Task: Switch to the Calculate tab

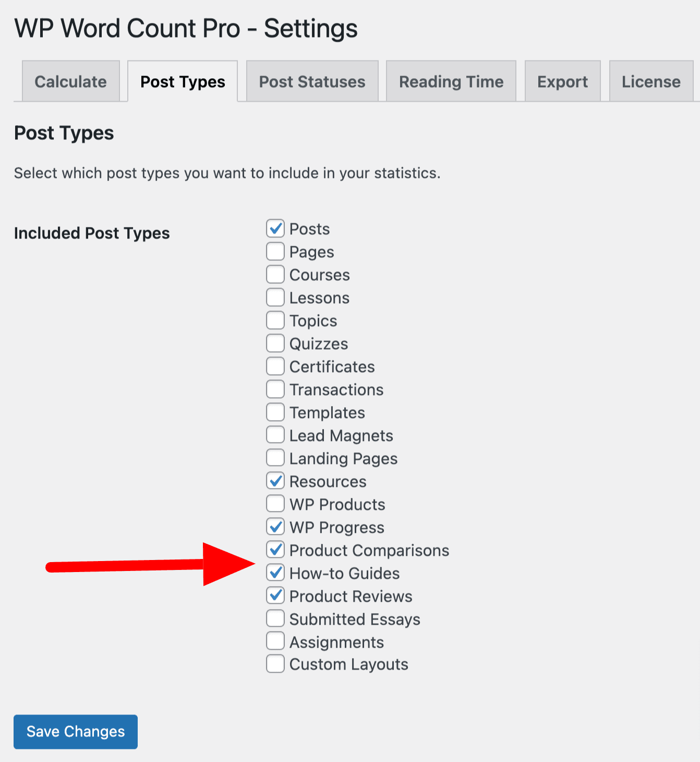Action: pos(70,82)
